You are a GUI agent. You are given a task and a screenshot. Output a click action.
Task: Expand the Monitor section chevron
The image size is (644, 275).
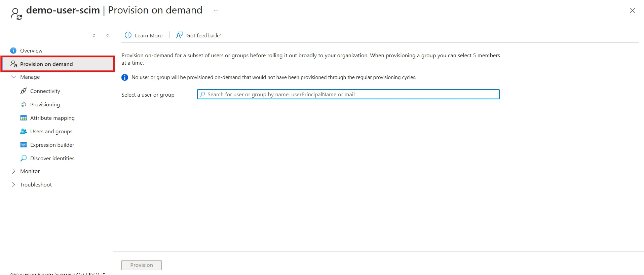coord(13,171)
